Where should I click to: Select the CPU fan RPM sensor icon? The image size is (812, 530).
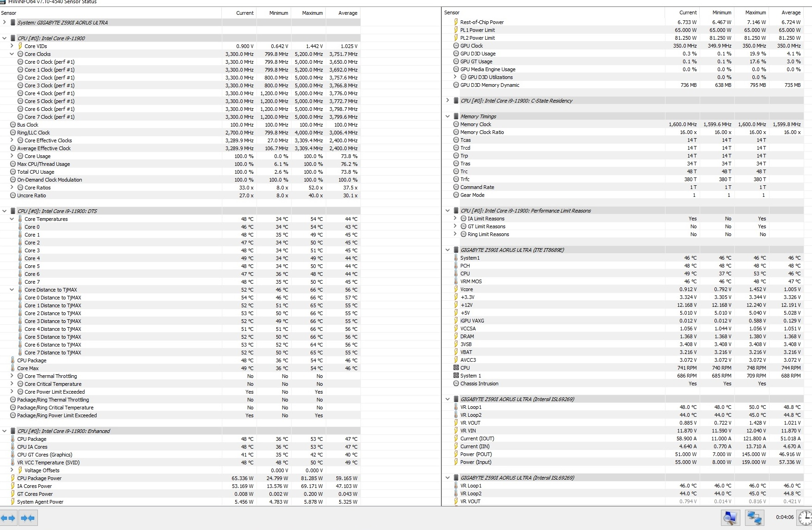pyautogui.click(x=456, y=368)
